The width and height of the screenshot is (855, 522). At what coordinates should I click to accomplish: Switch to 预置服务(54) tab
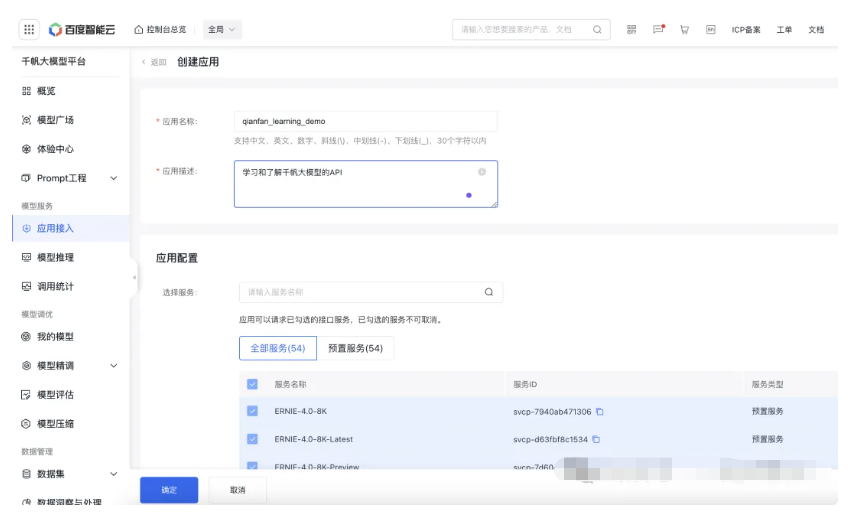pyautogui.click(x=356, y=348)
